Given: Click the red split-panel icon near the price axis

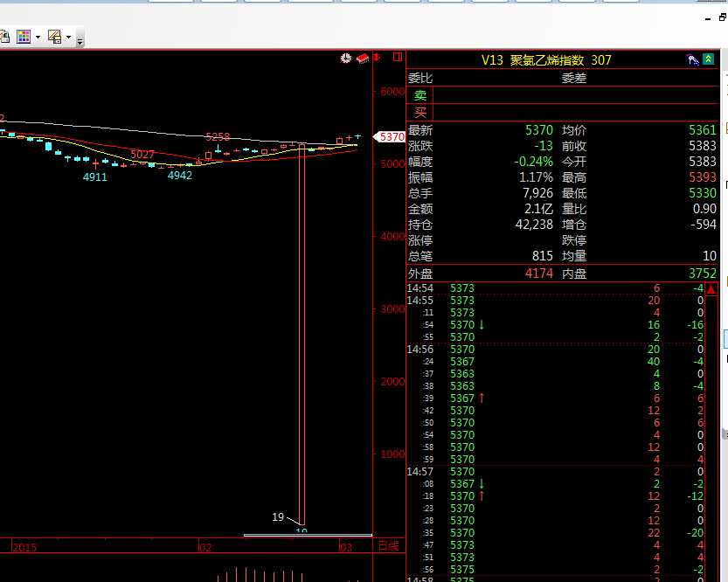Looking at the screenshot, I should click(x=398, y=58).
